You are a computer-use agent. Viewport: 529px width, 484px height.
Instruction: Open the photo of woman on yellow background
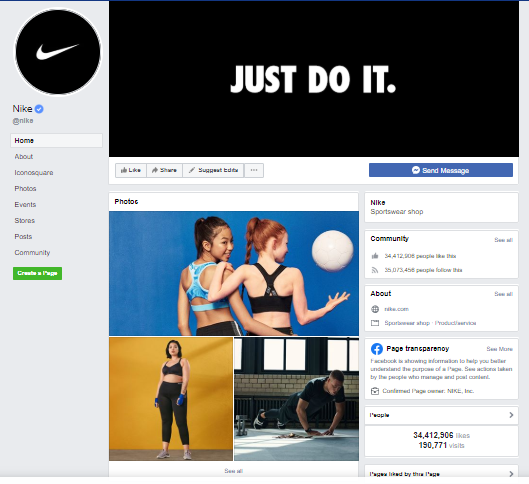[x=171, y=399]
